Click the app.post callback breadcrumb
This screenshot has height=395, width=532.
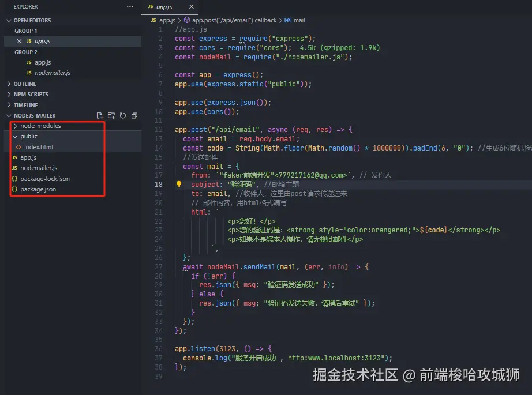[234, 20]
